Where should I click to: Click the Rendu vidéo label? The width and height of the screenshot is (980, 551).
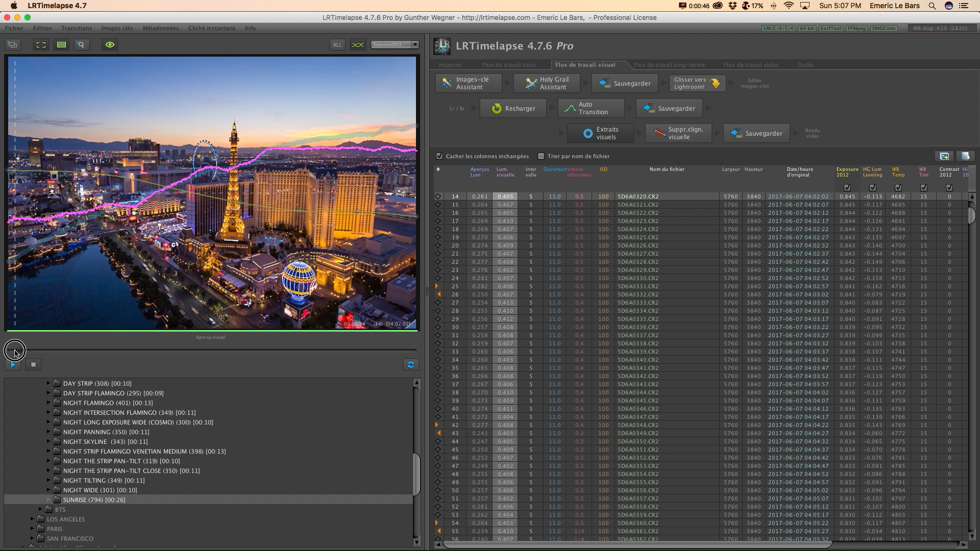pyautogui.click(x=812, y=133)
